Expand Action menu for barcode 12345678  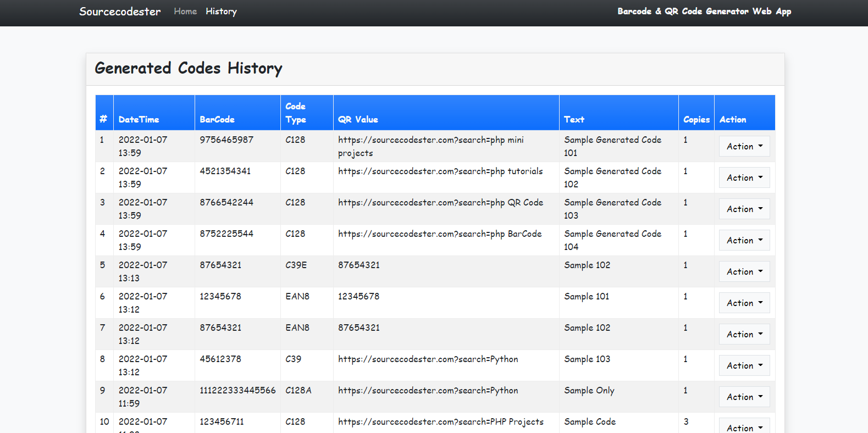pos(744,303)
